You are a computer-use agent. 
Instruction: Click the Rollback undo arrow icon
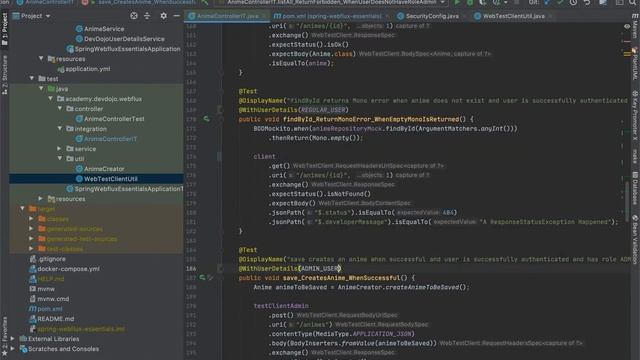coord(587,2)
